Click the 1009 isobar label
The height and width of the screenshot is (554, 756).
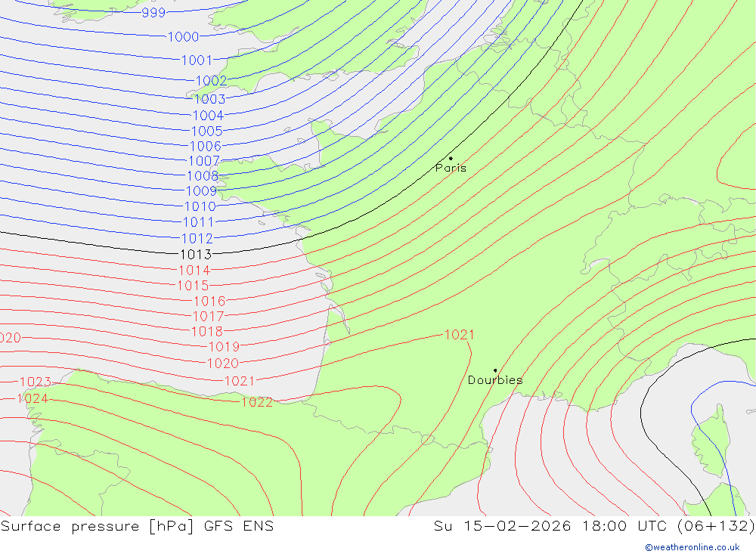click(201, 191)
